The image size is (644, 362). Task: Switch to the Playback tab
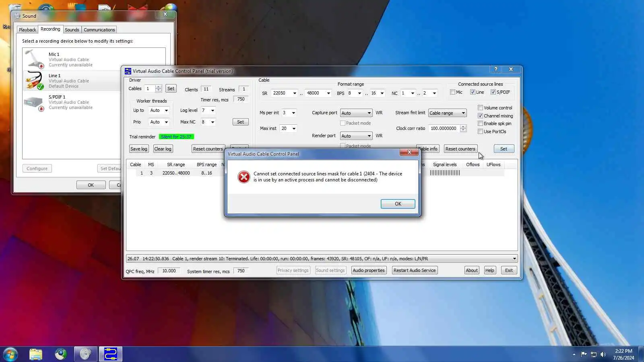tap(27, 30)
